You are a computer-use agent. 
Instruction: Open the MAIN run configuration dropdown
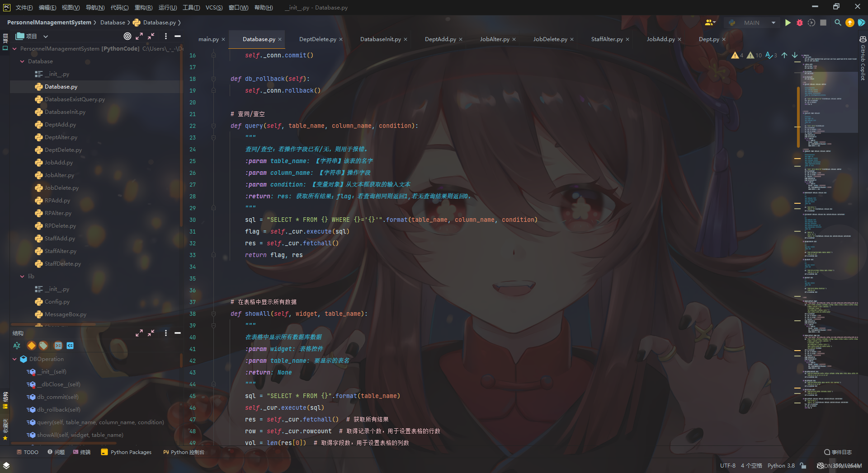tap(752, 23)
